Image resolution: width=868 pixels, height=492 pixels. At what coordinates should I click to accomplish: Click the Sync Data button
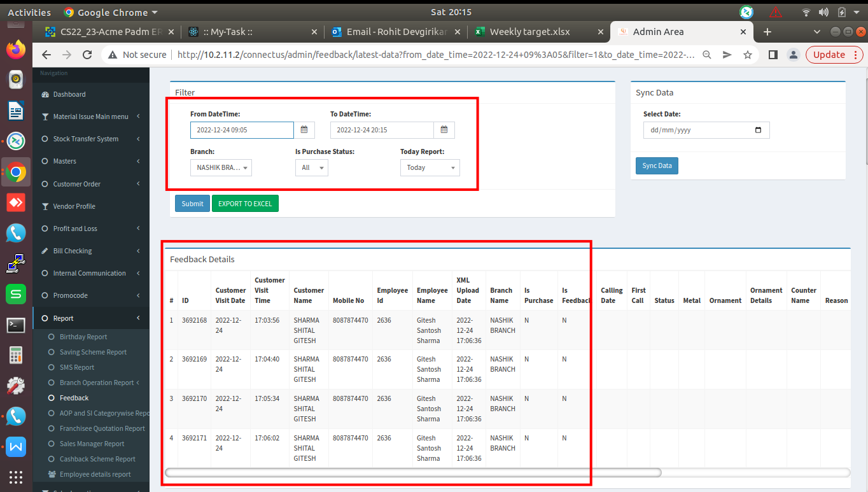point(657,165)
